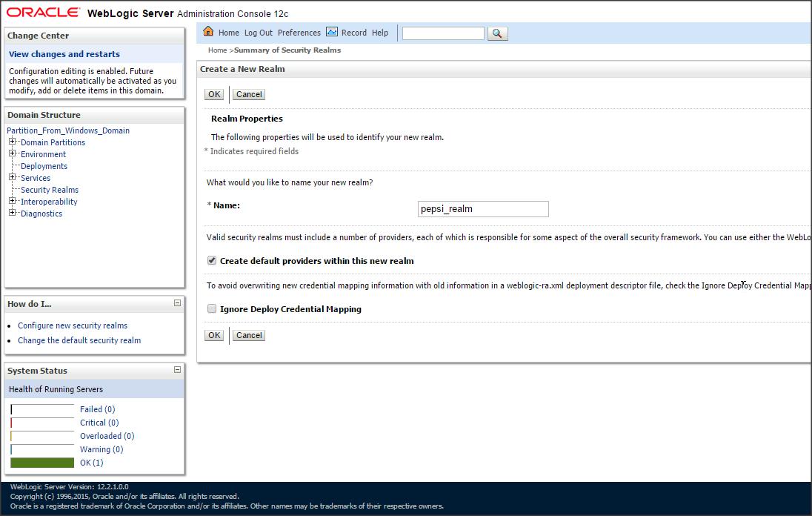The height and width of the screenshot is (516, 812).
Task: Click the search magnifier button
Action: pyautogui.click(x=497, y=33)
